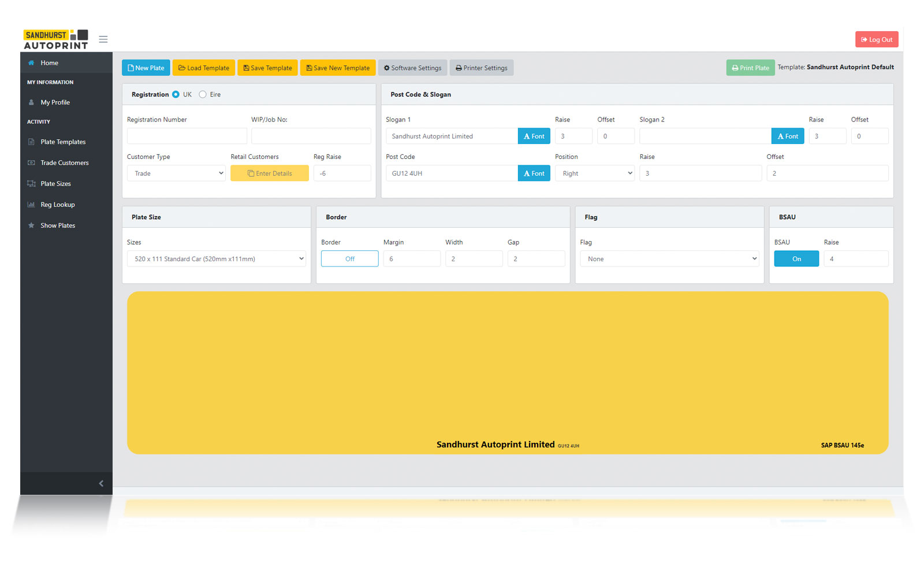This screenshot has height=578, width=924.
Task: Click the Slogan 2 Font button
Action: coord(788,136)
